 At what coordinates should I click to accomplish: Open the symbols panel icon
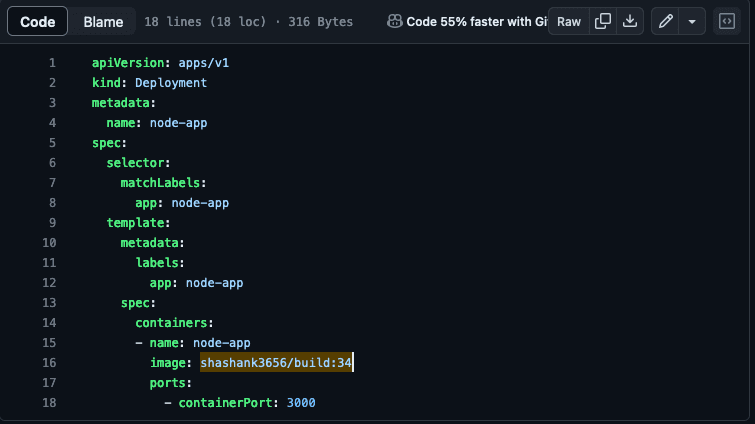[x=727, y=21]
